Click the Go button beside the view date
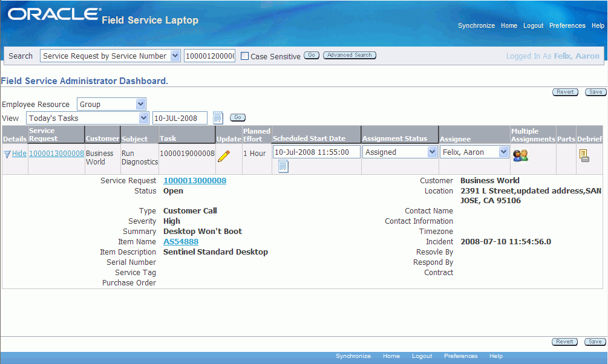The height and width of the screenshot is (364, 608). coord(238,117)
